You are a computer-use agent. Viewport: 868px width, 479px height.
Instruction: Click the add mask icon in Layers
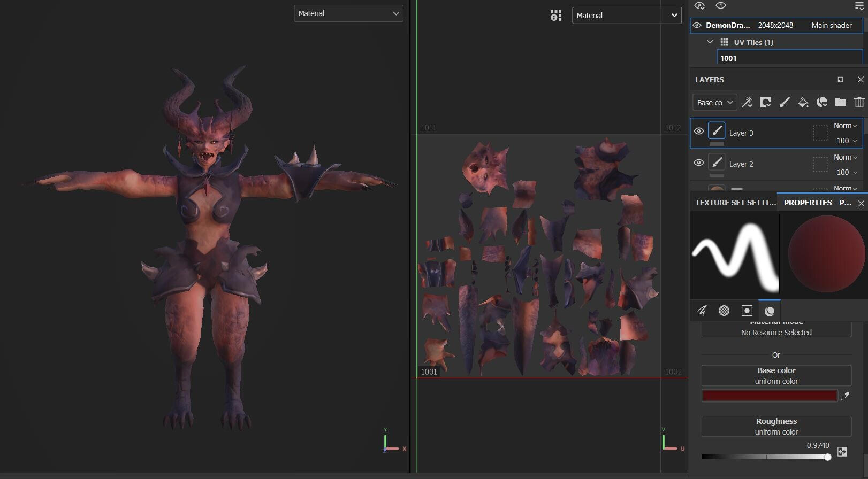(x=766, y=102)
